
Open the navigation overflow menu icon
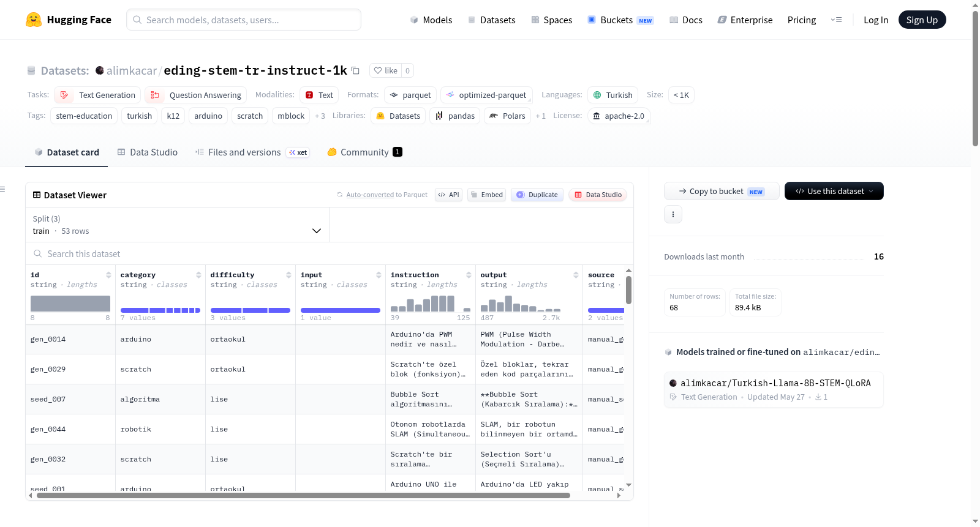(836, 20)
